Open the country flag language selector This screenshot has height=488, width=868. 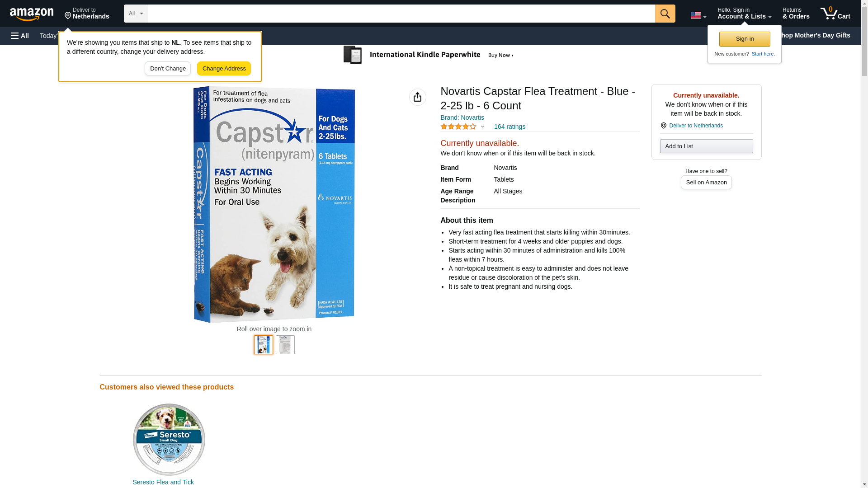click(698, 15)
